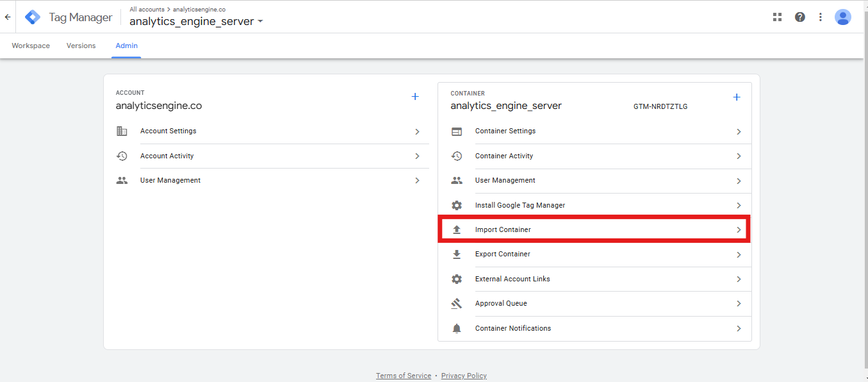Click the account User Management people icon
Viewport: 868px width, 382px height.
click(x=122, y=181)
